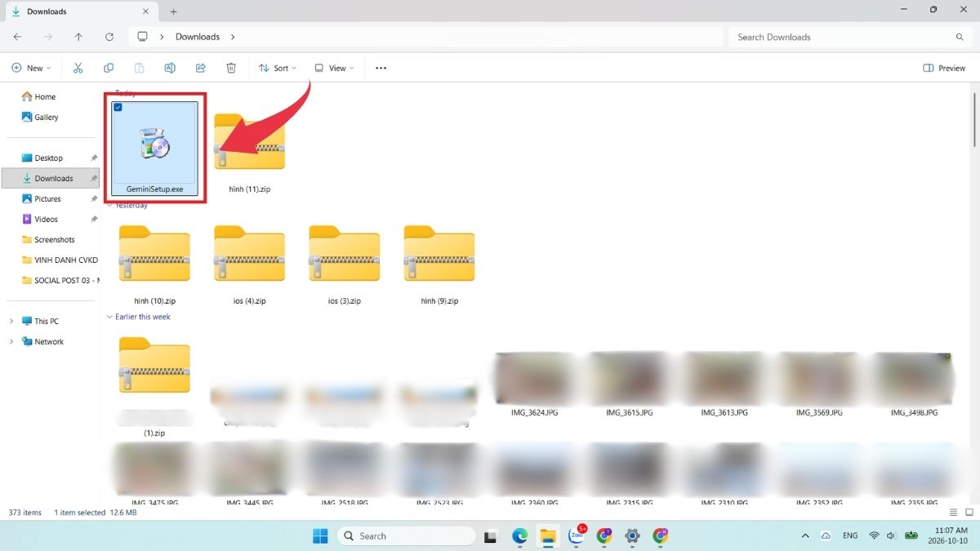Viewport: 980px width, 551px height.
Task: Go up one folder level arrow
Action: (78, 37)
